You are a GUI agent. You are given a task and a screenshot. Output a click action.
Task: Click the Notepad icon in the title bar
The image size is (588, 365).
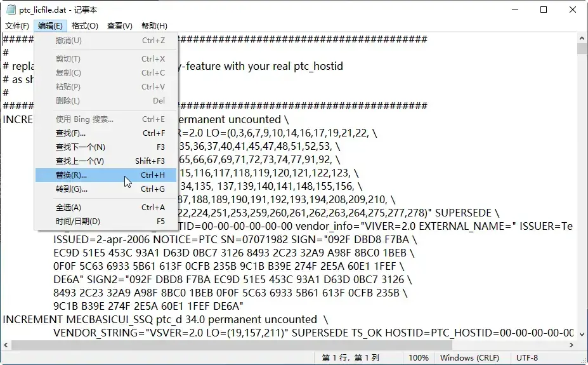[x=11, y=10]
